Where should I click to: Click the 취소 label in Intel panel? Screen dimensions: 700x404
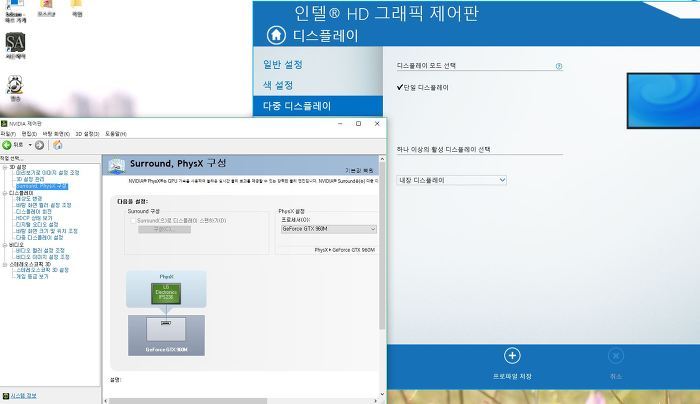(x=616, y=376)
